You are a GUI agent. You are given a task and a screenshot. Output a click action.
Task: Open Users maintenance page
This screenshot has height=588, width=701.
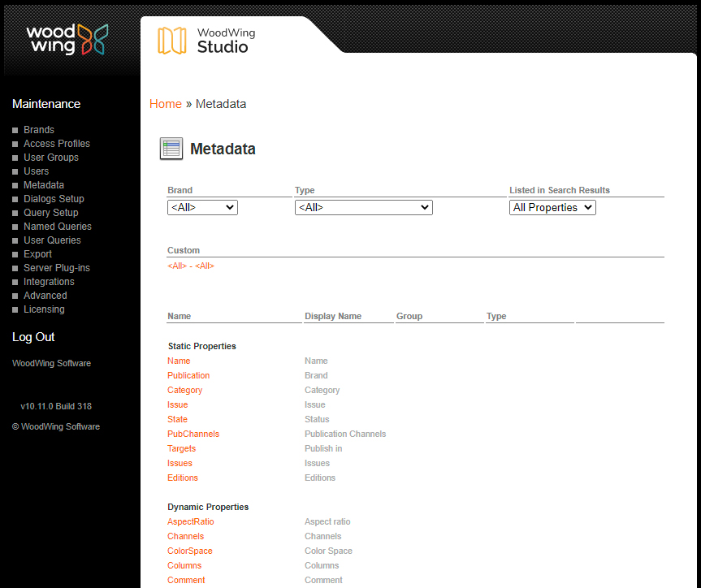(37, 171)
